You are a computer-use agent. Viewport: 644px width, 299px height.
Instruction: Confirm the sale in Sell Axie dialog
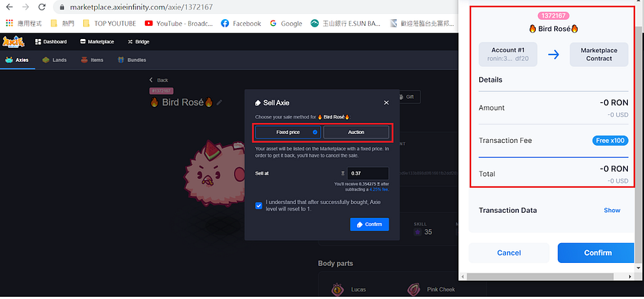369,224
